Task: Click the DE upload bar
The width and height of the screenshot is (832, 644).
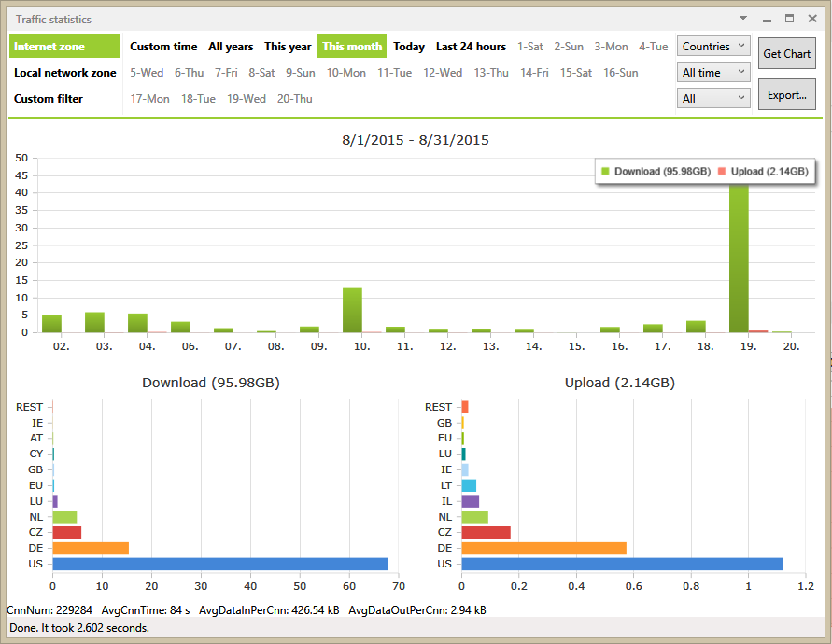Action: click(x=543, y=548)
